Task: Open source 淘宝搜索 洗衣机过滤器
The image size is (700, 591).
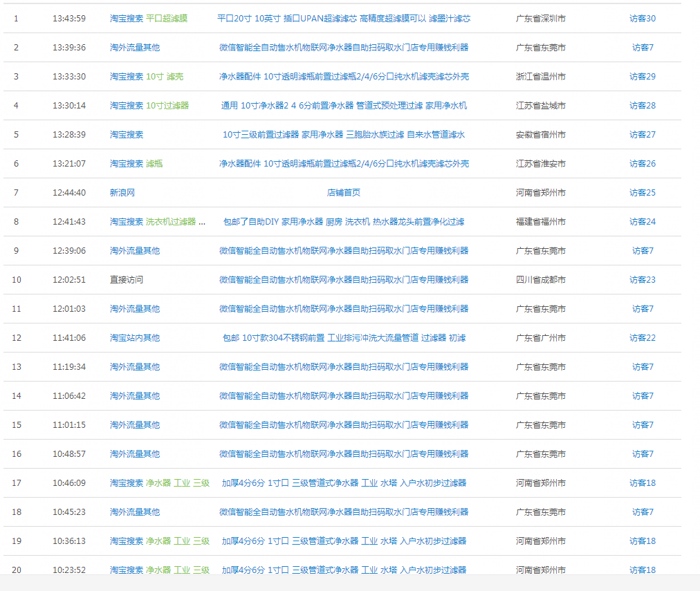Action: tap(158, 221)
